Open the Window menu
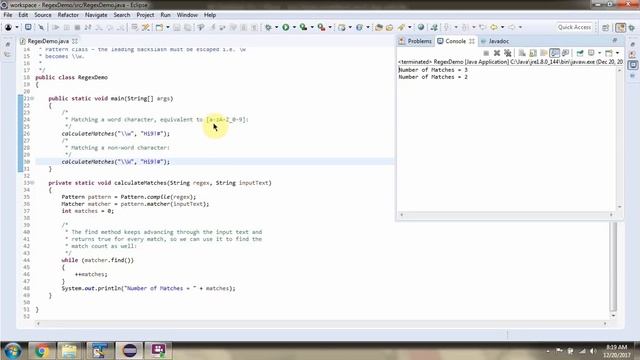 187,15
